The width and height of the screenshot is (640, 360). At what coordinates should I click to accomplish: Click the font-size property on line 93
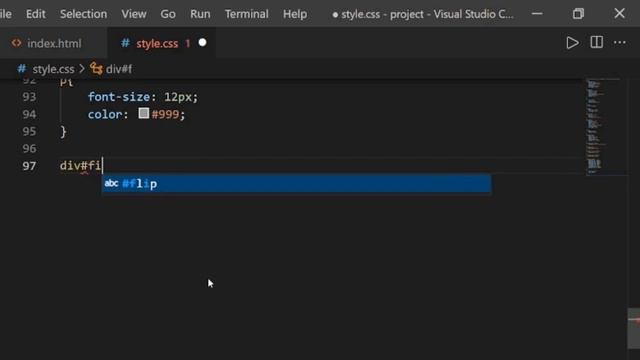tap(119, 97)
